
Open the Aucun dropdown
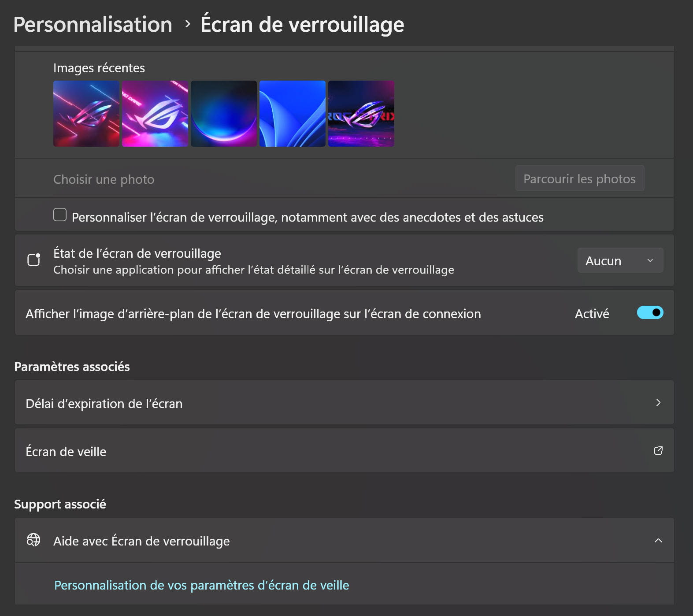click(620, 260)
